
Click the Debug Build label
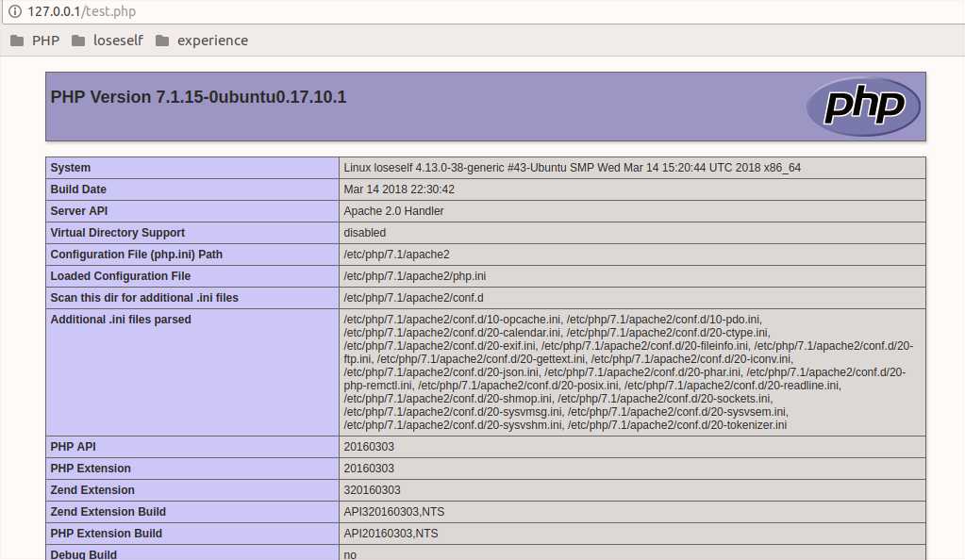(83, 553)
